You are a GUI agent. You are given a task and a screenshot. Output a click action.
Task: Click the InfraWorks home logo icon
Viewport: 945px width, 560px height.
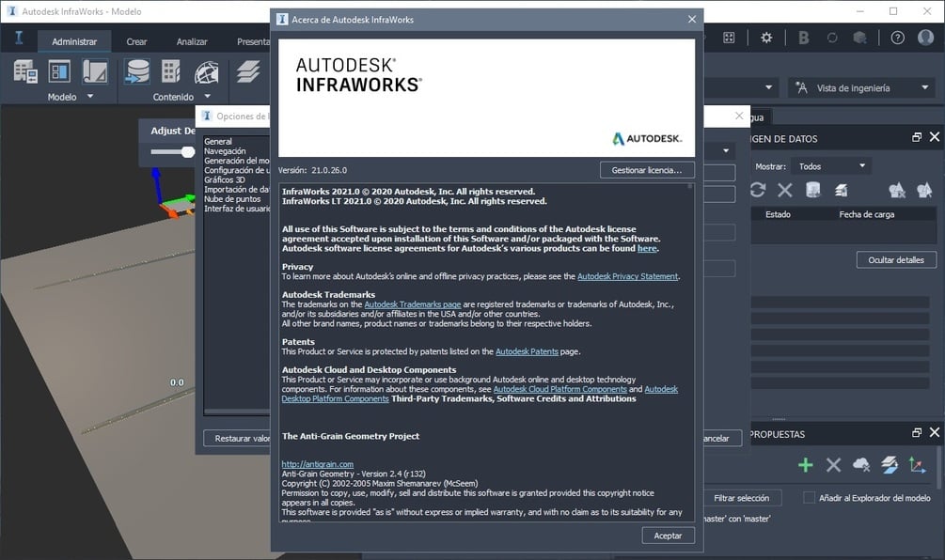pyautogui.click(x=19, y=38)
